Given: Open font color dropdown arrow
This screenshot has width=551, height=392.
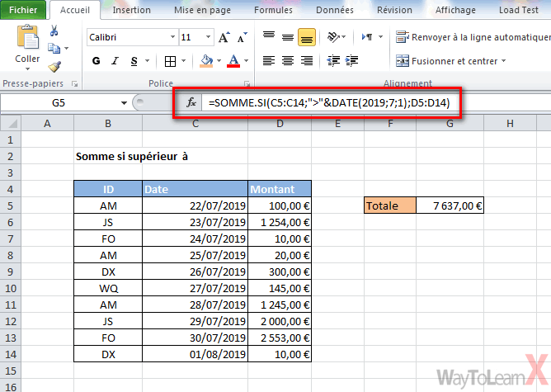Looking at the screenshot, I should [247, 61].
